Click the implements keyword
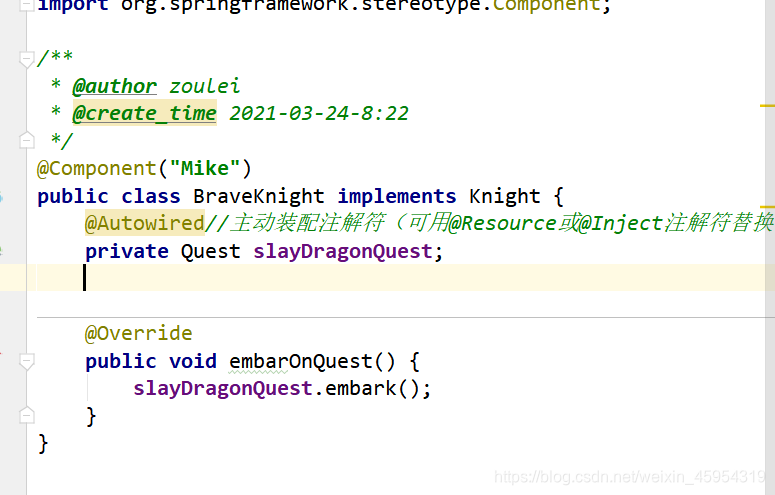Screen dimensions: 775x495 click(397, 197)
